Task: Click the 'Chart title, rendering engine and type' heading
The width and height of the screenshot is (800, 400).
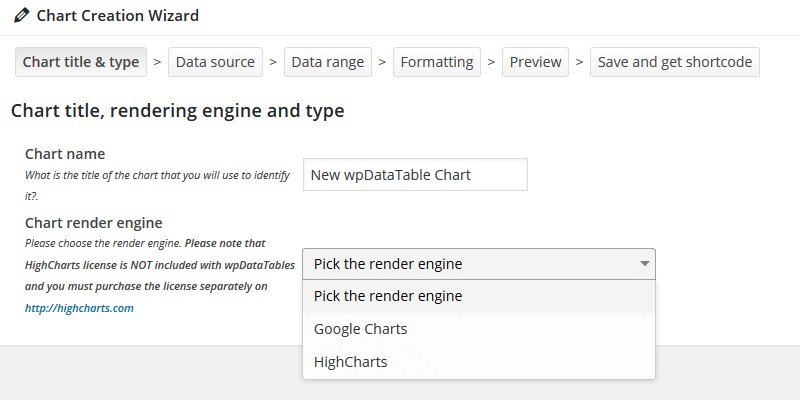Action: pyautogui.click(x=178, y=111)
